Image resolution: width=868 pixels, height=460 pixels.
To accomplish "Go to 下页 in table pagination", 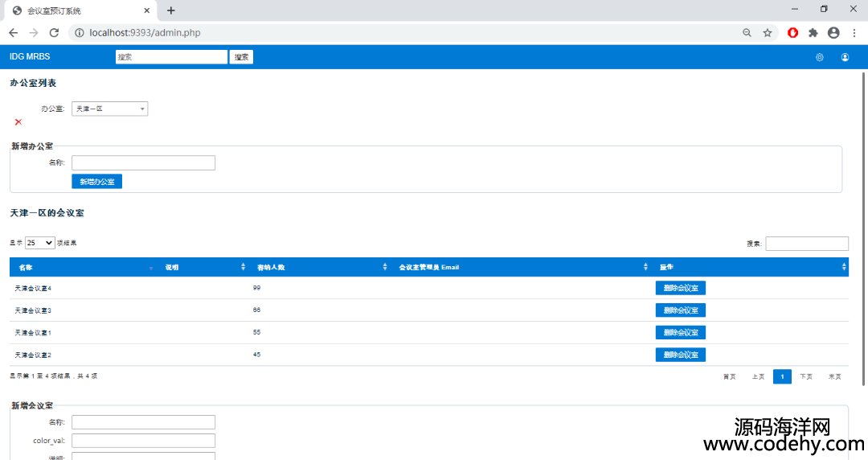I will pos(806,376).
